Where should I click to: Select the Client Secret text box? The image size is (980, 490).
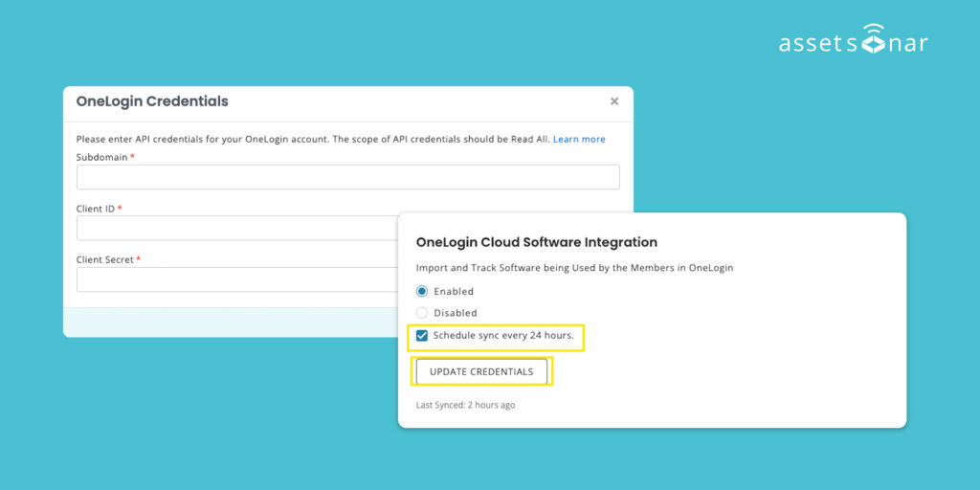[236, 279]
